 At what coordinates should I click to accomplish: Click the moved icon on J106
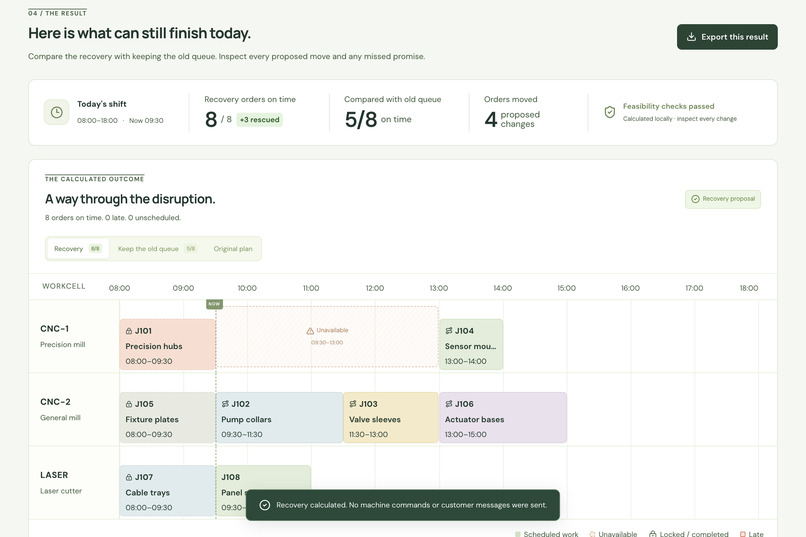[449, 404]
